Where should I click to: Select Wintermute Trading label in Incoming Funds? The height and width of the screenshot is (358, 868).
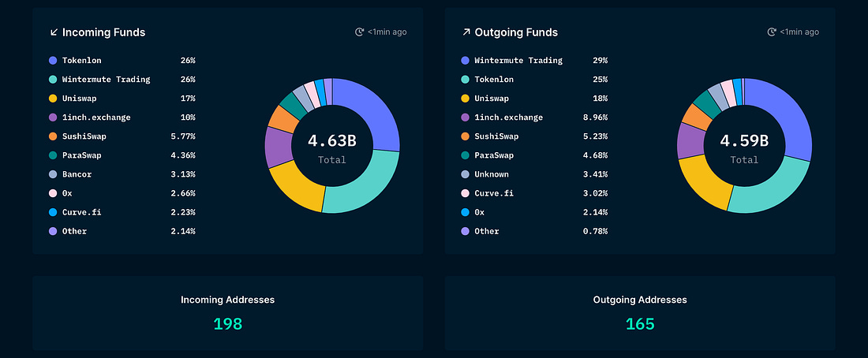107,79
